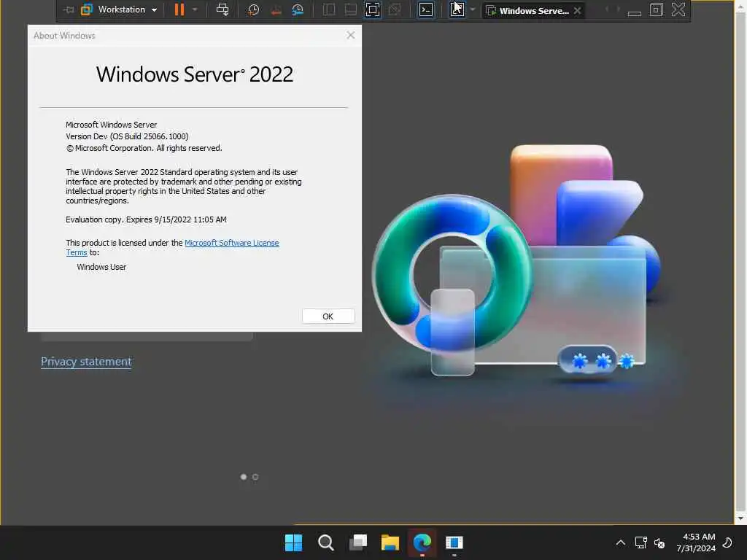The width and height of the screenshot is (747, 560).
Task: Open network status tray icon
Action: tap(640, 542)
